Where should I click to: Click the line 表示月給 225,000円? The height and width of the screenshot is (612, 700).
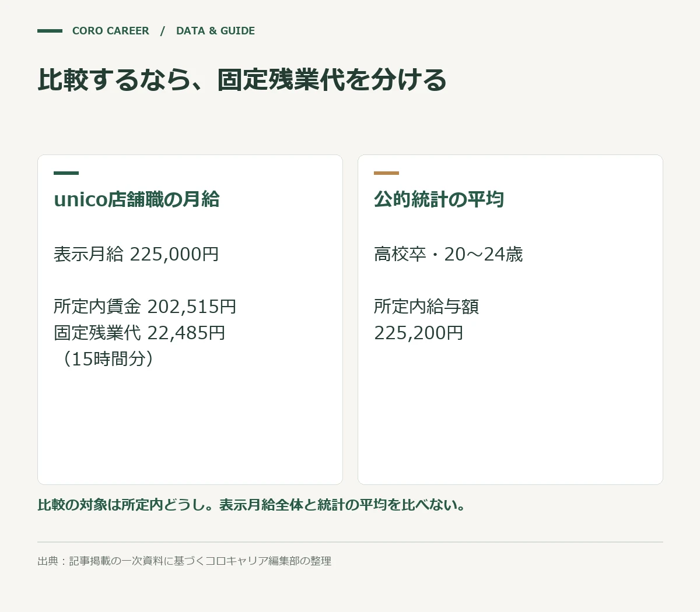(136, 254)
